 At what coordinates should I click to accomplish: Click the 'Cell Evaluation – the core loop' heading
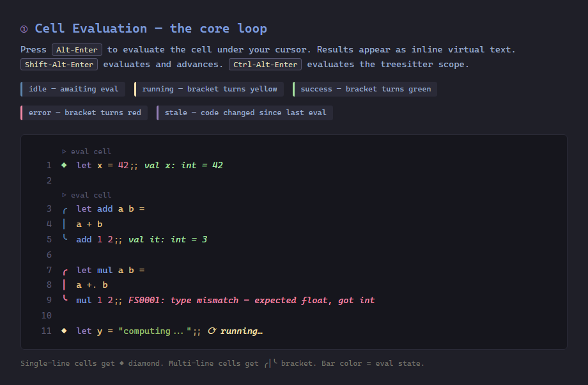[151, 29]
